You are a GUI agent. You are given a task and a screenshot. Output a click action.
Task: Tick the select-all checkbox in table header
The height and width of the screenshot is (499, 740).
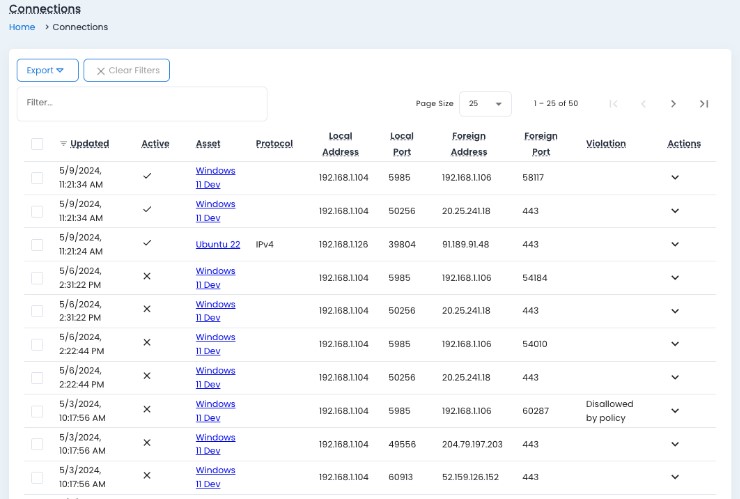coord(37,144)
